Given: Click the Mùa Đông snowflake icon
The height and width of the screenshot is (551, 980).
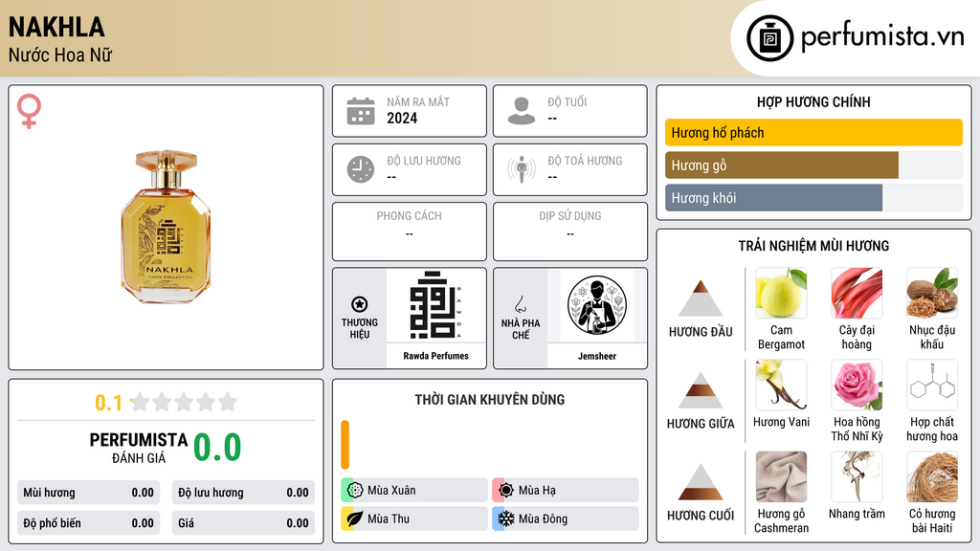Looking at the screenshot, I should [x=506, y=518].
